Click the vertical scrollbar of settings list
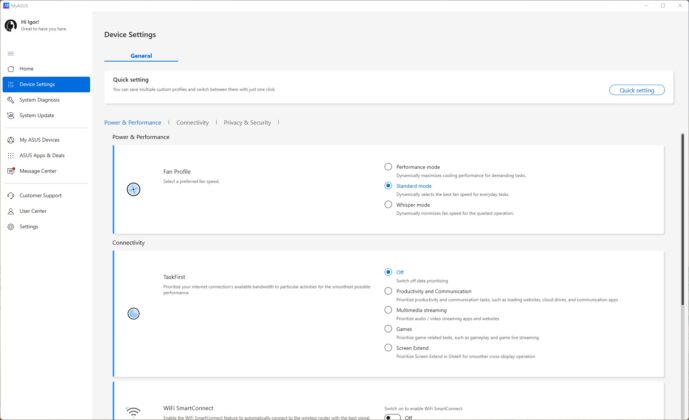 (x=682, y=220)
